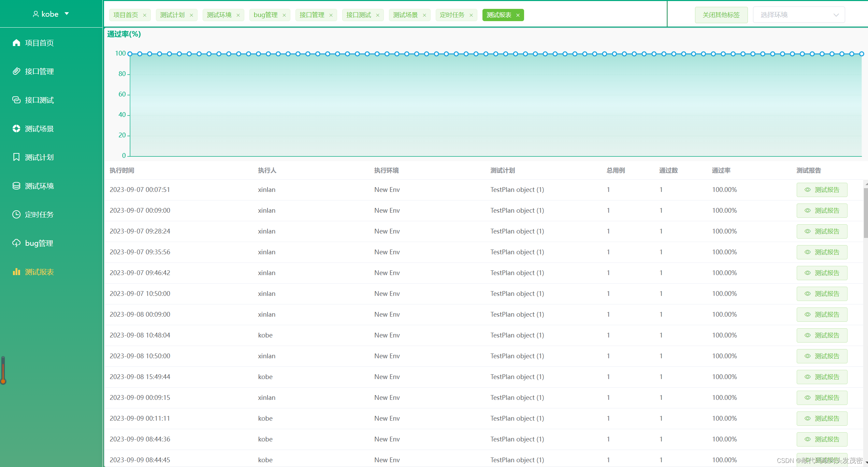Close the active 测试报表 tab
This screenshot has width=868, height=467.
coord(518,15)
